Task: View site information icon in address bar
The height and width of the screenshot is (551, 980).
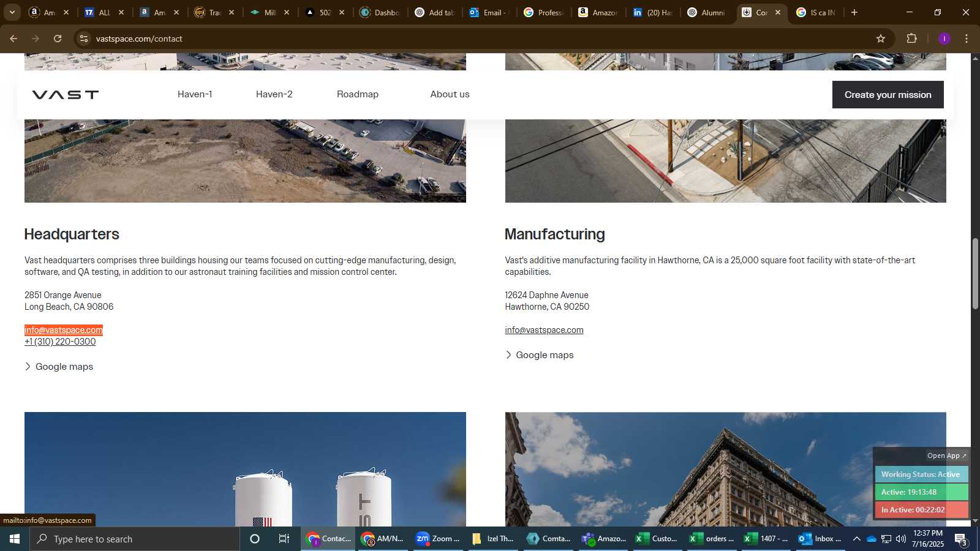Action: (84, 39)
